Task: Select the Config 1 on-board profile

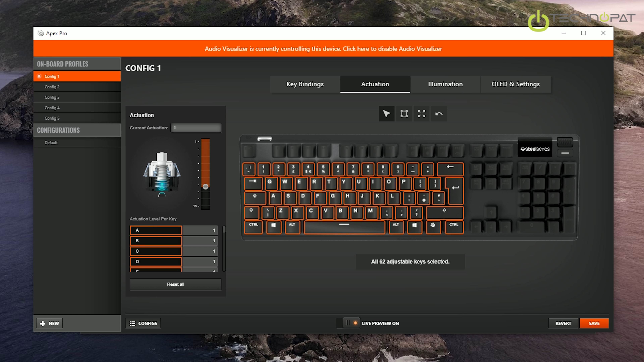Action: click(x=77, y=76)
